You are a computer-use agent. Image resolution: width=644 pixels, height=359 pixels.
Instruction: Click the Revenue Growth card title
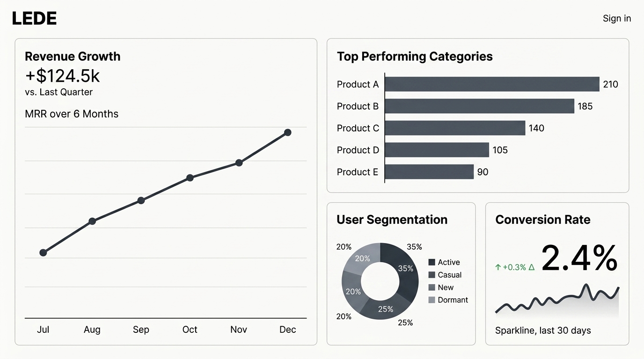click(73, 57)
